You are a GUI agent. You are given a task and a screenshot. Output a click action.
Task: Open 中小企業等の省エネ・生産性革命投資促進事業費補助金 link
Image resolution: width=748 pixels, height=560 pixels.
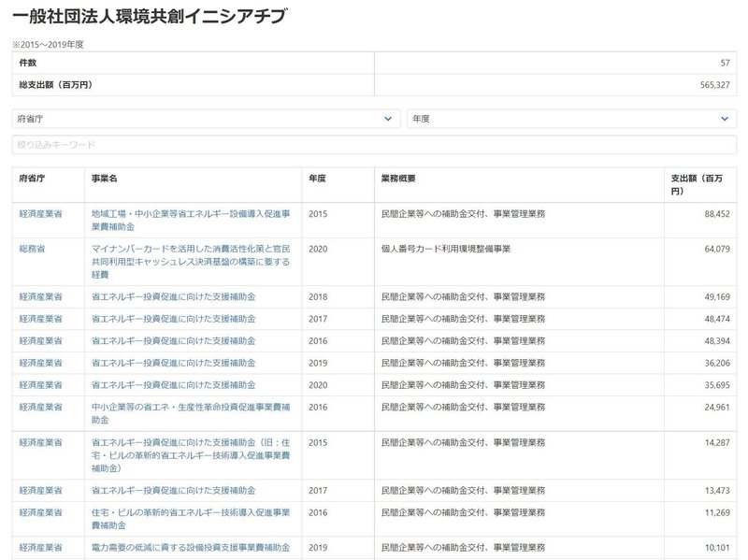[x=191, y=413]
